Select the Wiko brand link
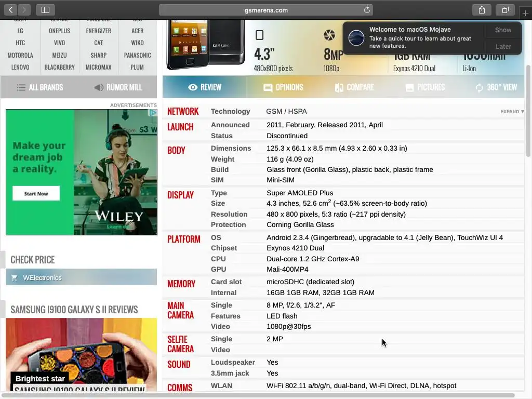 pos(137,43)
